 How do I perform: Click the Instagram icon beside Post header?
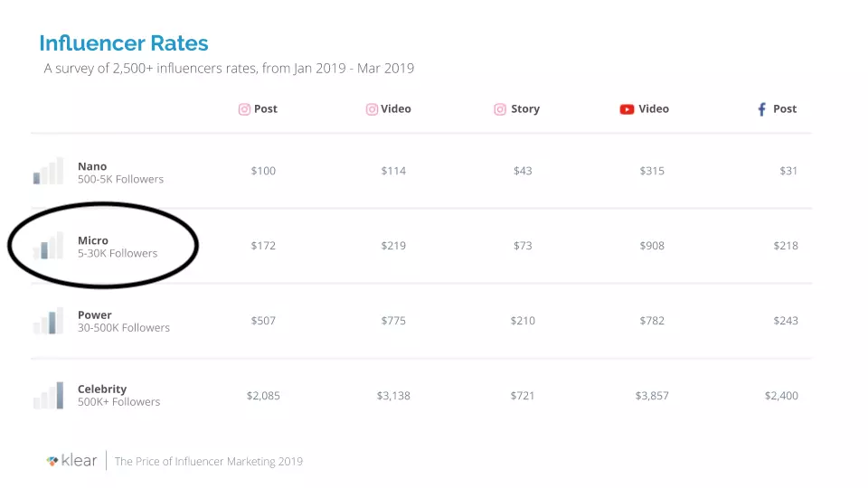point(244,109)
